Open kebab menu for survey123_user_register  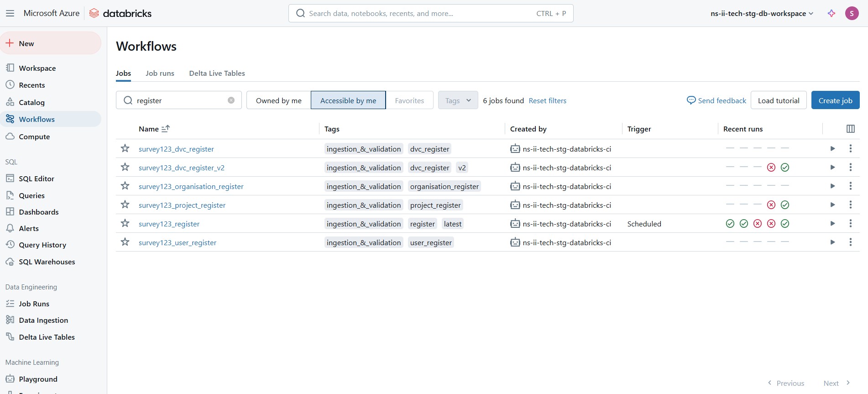click(850, 242)
